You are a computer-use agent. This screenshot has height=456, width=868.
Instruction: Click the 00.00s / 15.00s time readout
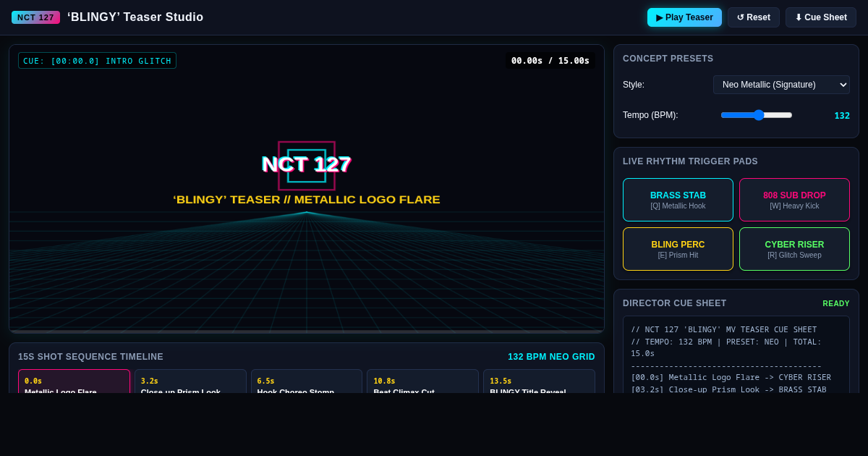550,61
